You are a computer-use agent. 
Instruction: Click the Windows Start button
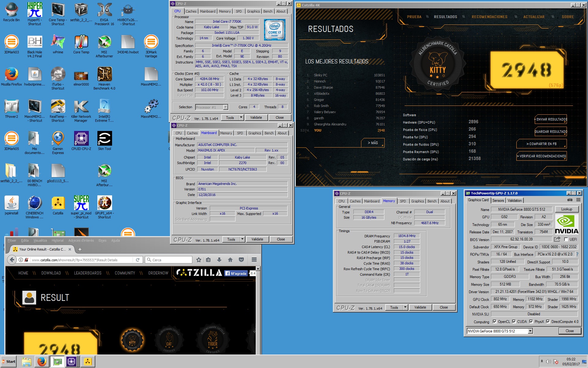click(x=9, y=362)
